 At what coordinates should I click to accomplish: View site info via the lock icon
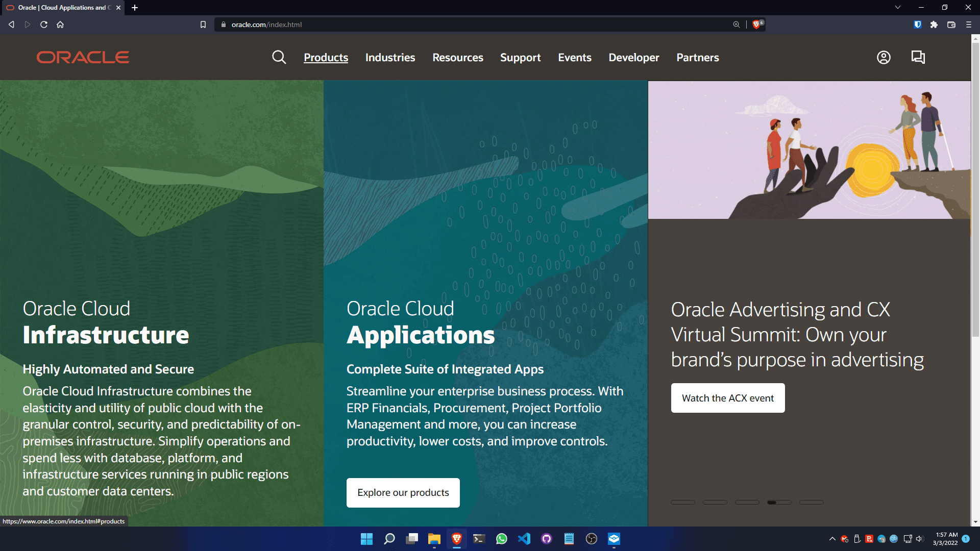(223, 24)
